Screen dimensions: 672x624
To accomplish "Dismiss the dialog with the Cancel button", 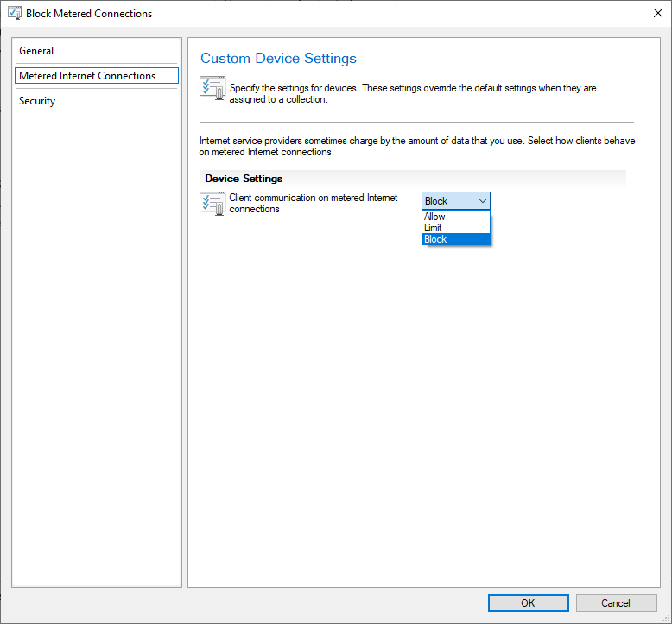I will [x=616, y=603].
